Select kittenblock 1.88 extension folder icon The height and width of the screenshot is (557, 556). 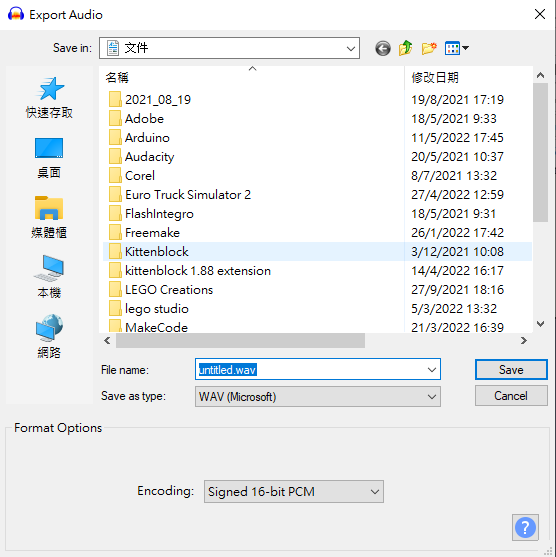[x=115, y=270]
